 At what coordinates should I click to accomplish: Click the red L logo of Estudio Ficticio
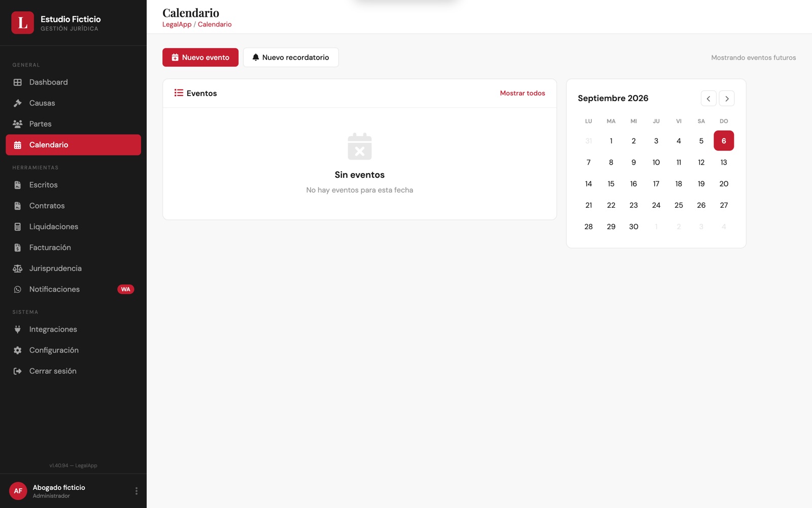[x=23, y=23]
